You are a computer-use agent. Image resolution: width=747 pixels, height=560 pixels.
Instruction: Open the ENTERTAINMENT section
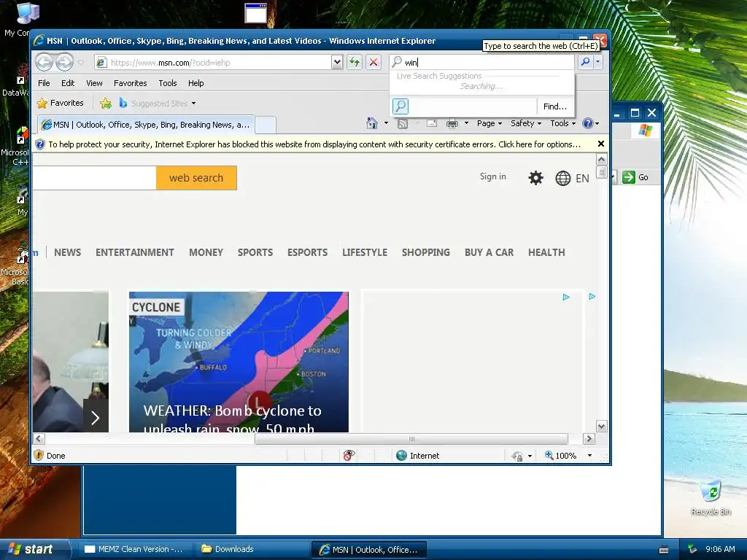coord(135,252)
